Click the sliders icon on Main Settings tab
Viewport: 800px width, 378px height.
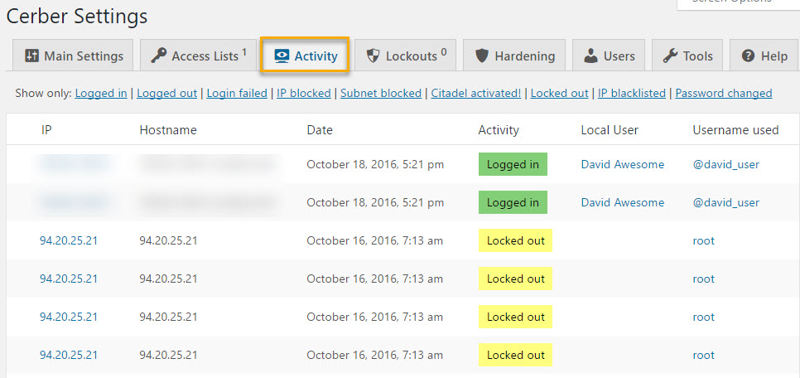pyautogui.click(x=32, y=56)
